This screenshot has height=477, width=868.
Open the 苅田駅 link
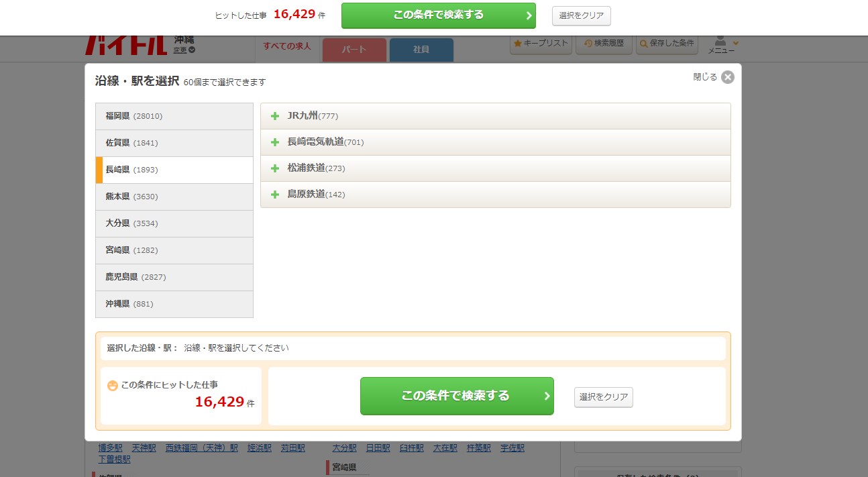(293, 448)
